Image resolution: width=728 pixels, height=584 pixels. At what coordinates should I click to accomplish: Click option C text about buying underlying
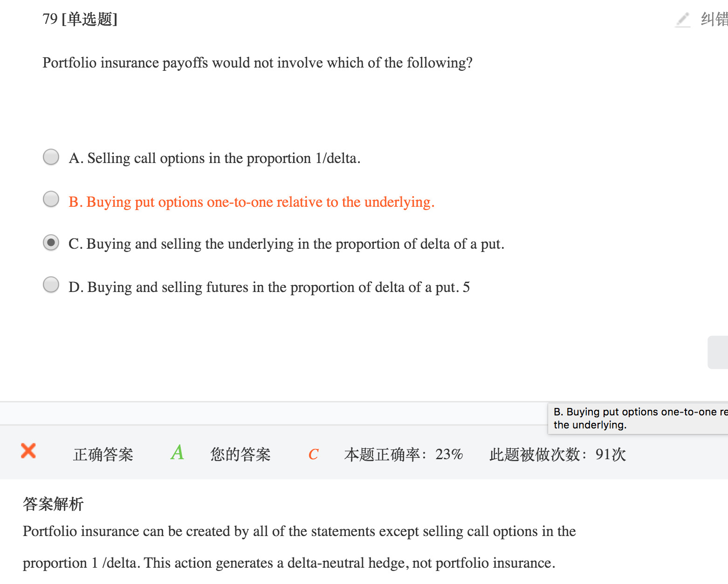pos(286,244)
